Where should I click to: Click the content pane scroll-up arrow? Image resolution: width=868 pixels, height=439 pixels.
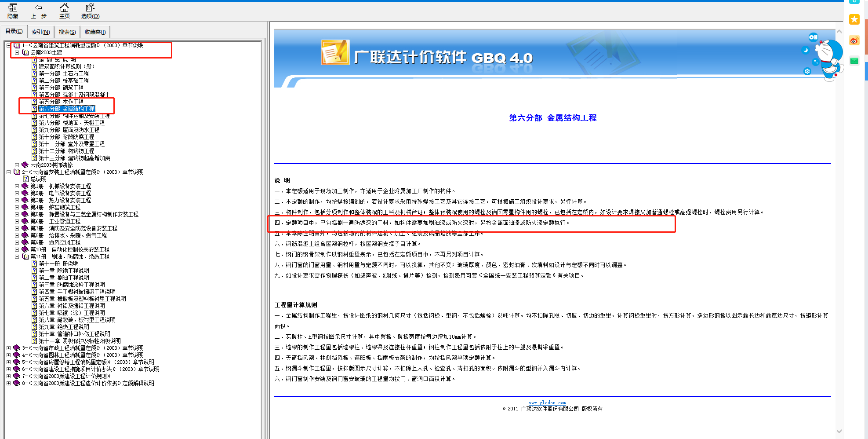[839, 32]
